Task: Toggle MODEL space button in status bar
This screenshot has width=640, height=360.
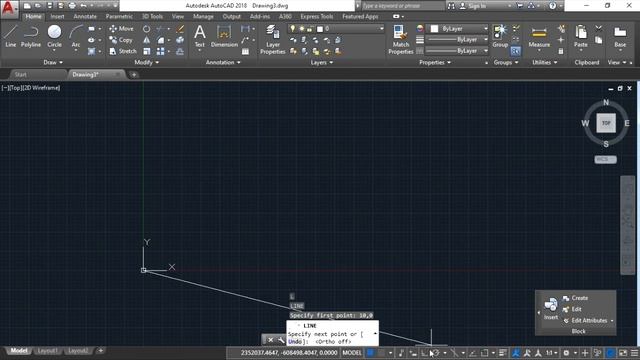Action: [x=352, y=352]
